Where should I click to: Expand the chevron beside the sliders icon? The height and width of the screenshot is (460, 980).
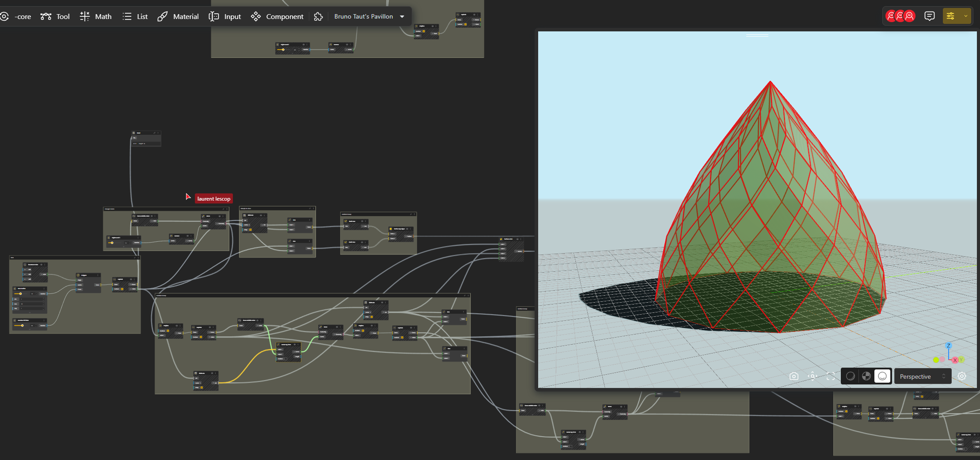(966, 16)
